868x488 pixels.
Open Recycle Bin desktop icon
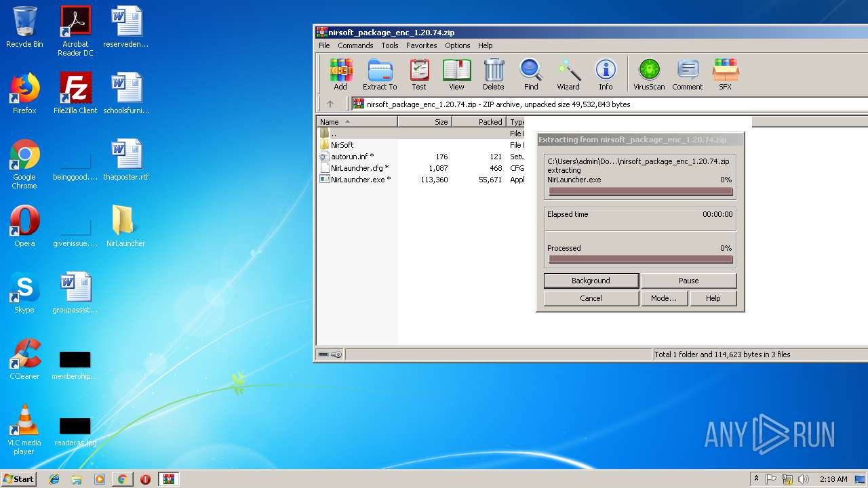(x=24, y=27)
